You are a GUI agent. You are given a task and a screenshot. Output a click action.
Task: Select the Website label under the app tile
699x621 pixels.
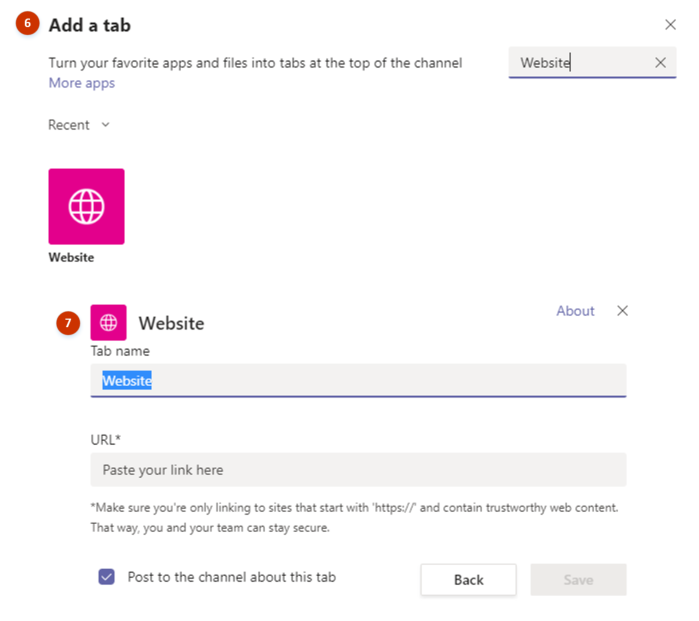(71, 257)
